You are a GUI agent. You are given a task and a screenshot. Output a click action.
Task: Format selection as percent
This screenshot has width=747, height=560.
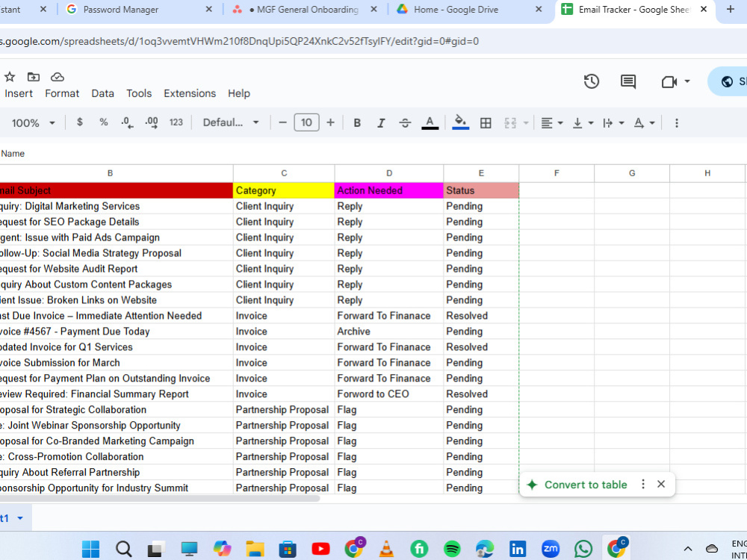pyautogui.click(x=103, y=122)
